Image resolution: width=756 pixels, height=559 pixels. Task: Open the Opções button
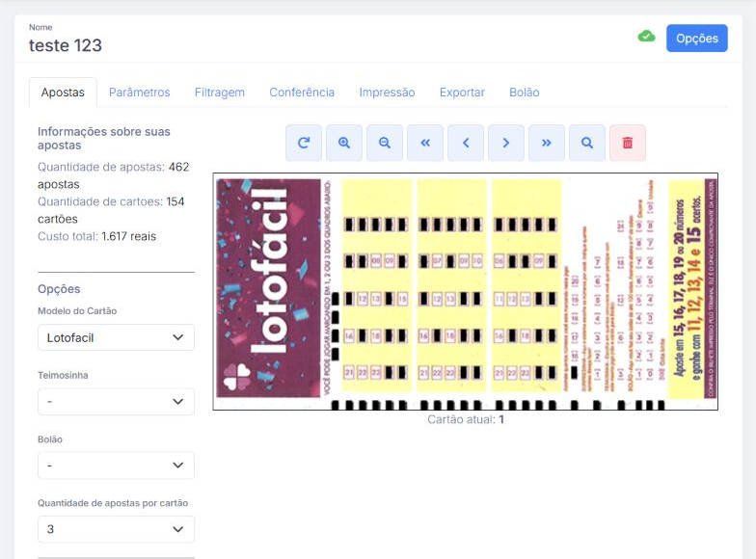(696, 39)
